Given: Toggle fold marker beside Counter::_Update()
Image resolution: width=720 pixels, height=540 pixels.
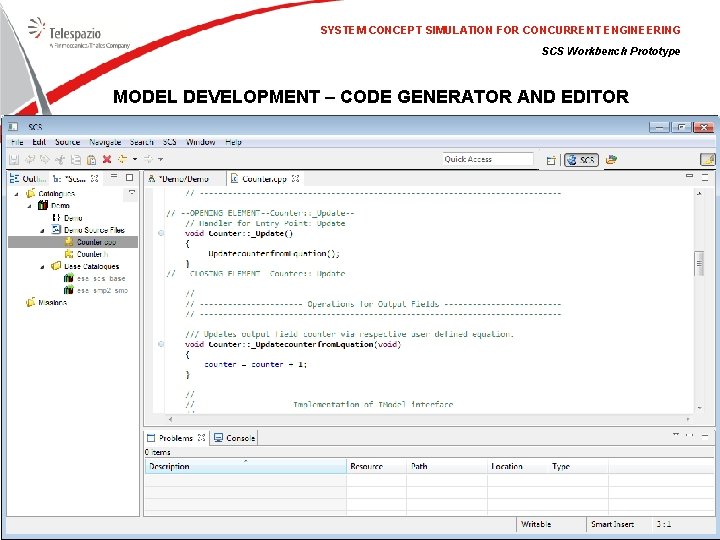Looking at the screenshot, I should click(161, 233).
